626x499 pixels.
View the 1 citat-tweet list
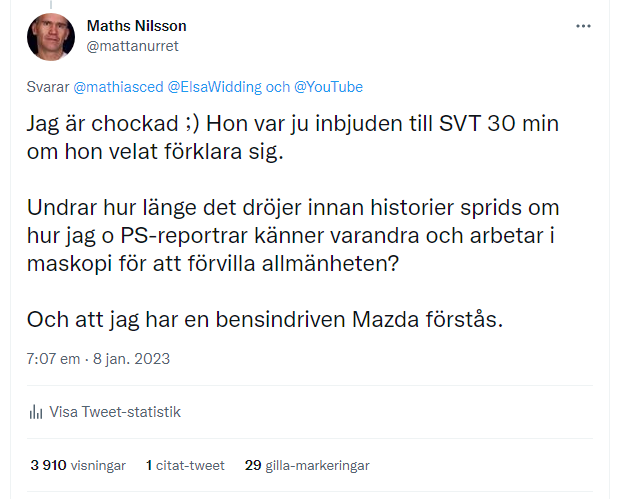185,465
